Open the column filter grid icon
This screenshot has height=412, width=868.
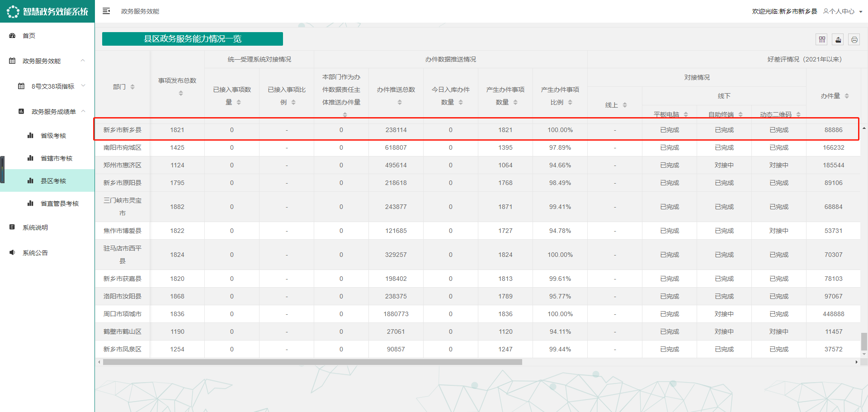[822, 40]
